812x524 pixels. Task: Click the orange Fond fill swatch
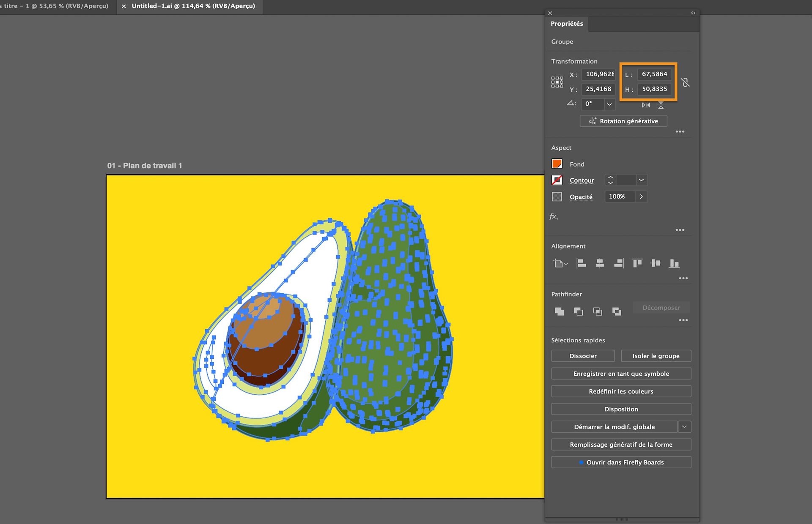tap(557, 164)
